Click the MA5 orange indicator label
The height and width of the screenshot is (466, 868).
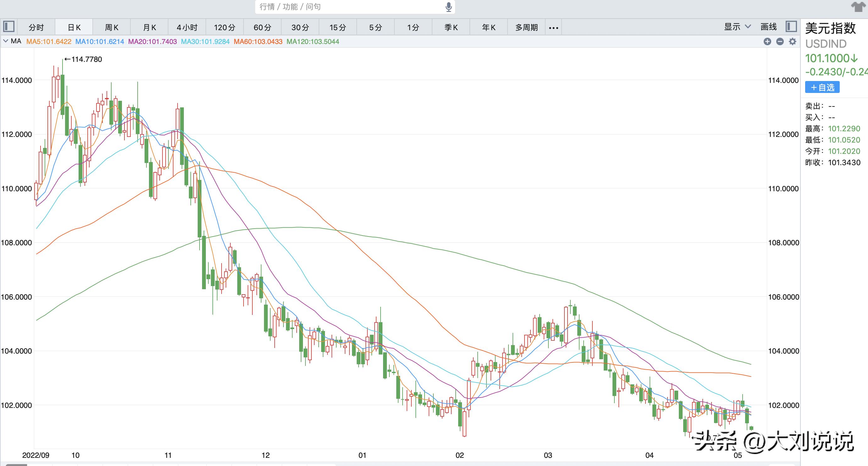(49, 41)
